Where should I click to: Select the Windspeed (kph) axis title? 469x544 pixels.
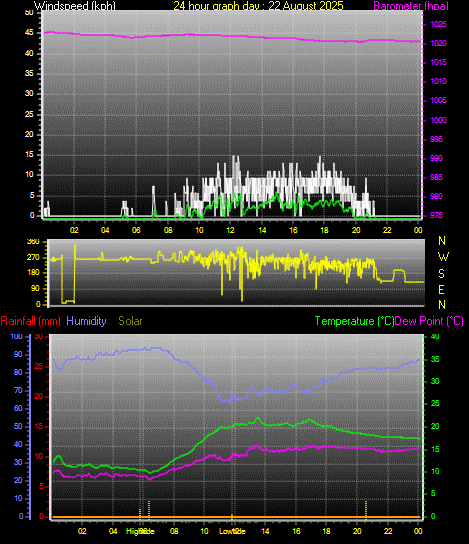[75, 6]
